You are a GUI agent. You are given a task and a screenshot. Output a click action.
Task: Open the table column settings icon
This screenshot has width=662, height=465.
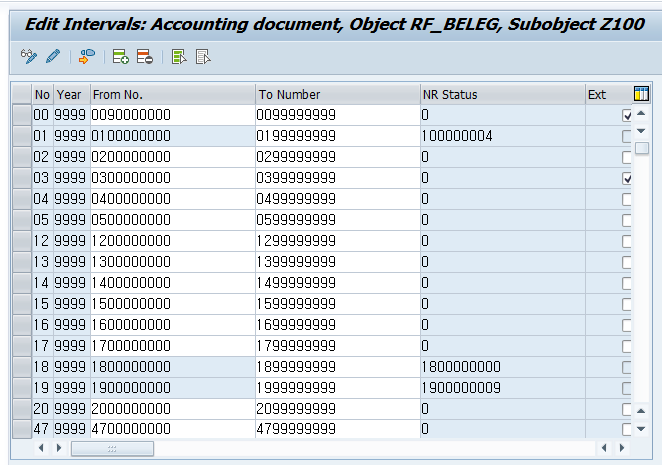tap(641, 94)
